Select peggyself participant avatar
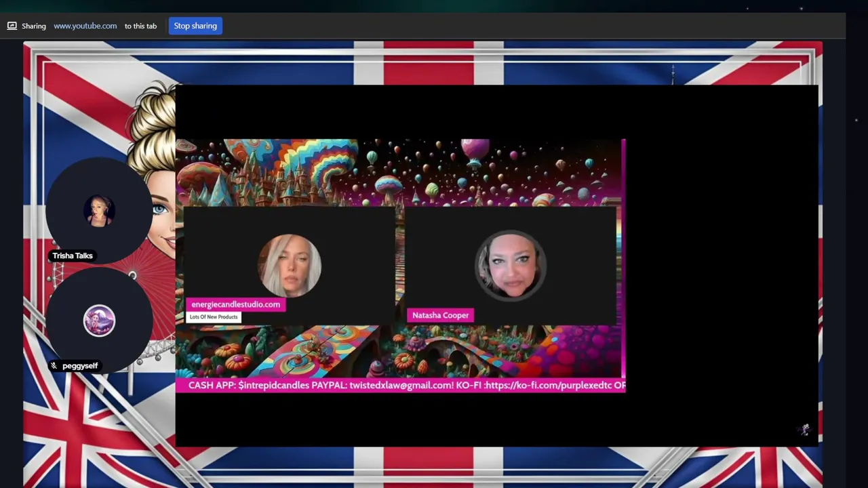Image resolution: width=868 pixels, height=488 pixels. click(99, 321)
